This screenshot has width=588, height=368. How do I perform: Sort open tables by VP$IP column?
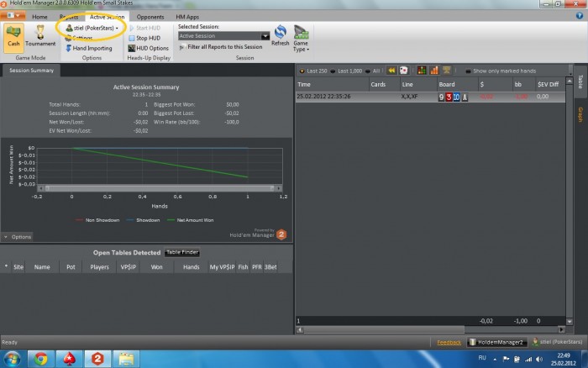click(x=129, y=267)
